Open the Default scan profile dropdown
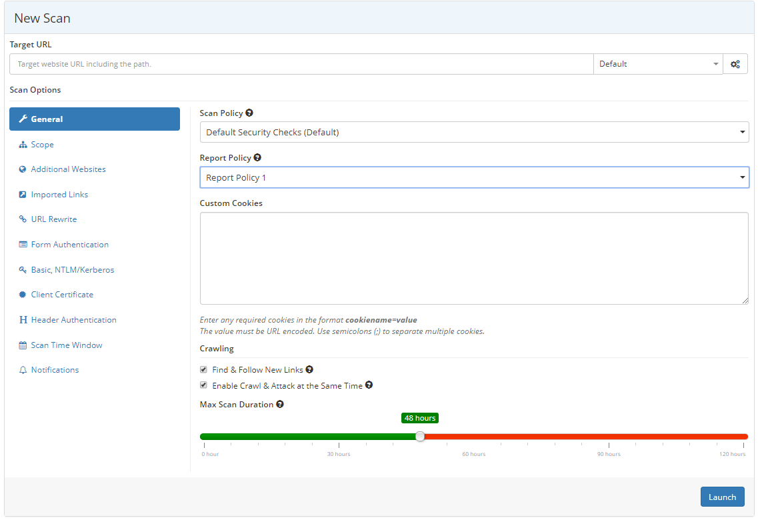760x532 pixels. [657, 63]
